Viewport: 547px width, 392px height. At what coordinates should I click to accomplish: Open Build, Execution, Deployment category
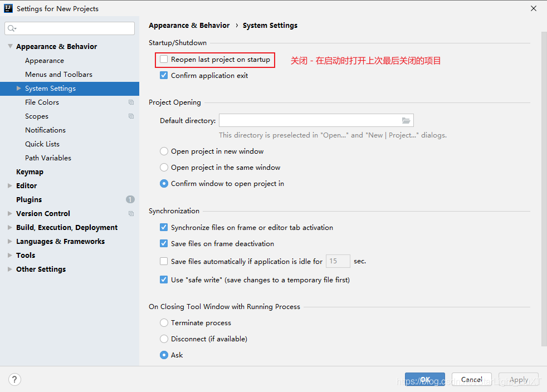click(67, 227)
